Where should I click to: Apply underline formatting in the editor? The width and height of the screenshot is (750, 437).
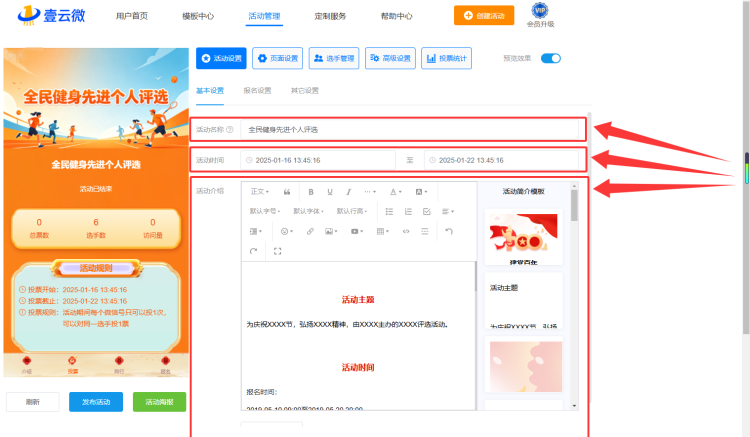click(330, 192)
